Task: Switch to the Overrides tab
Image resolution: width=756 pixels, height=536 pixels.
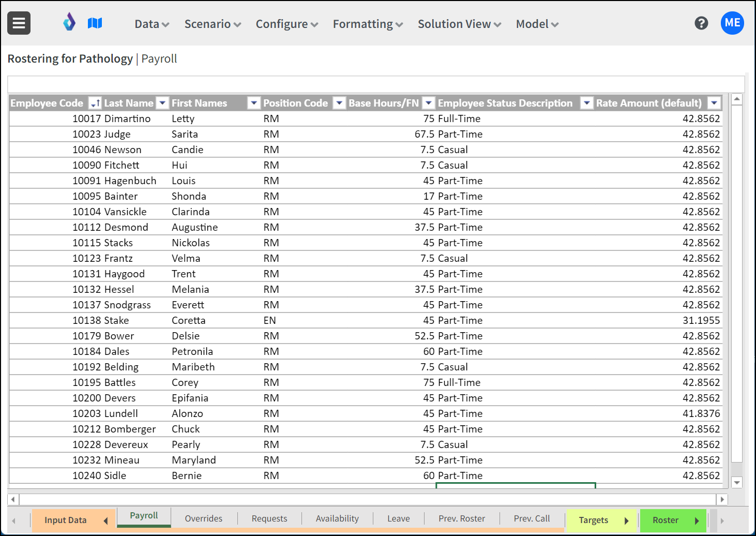Action: (204, 518)
